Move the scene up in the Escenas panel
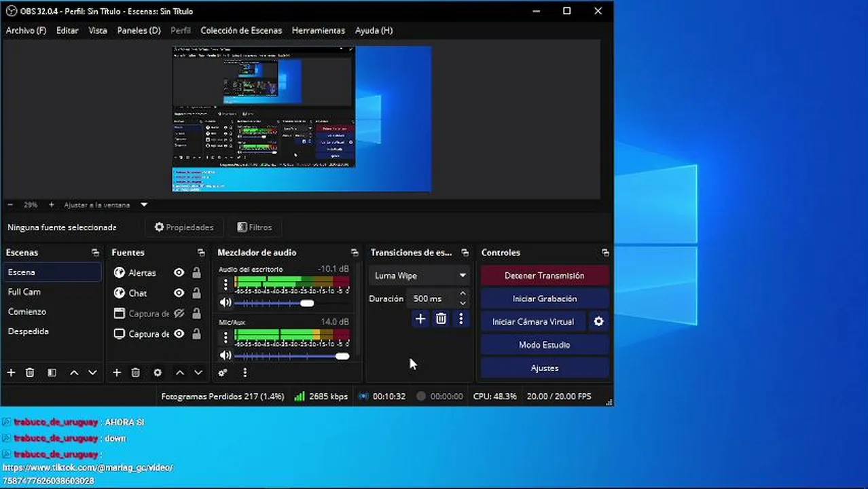This screenshot has height=489, width=868. click(x=74, y=373)
